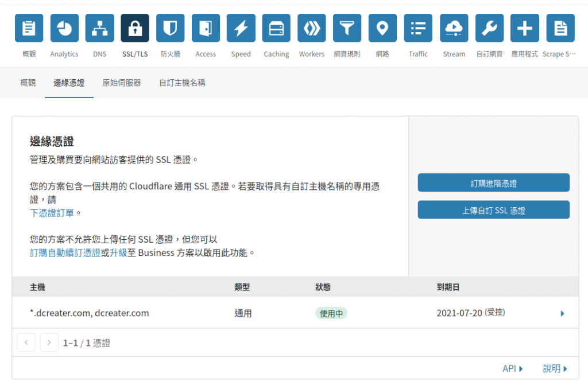This screenshot has height=385, width=588.
Task: Click the 到期日 column header
Action: (x=448, y=287)
